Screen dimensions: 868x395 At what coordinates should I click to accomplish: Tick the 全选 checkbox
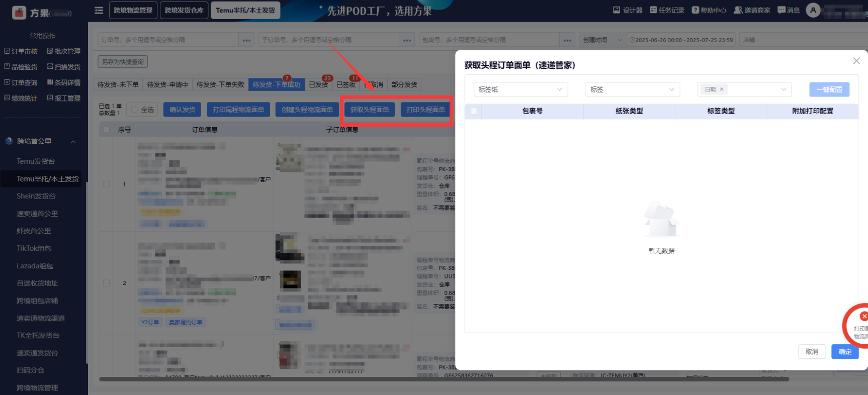134,110
